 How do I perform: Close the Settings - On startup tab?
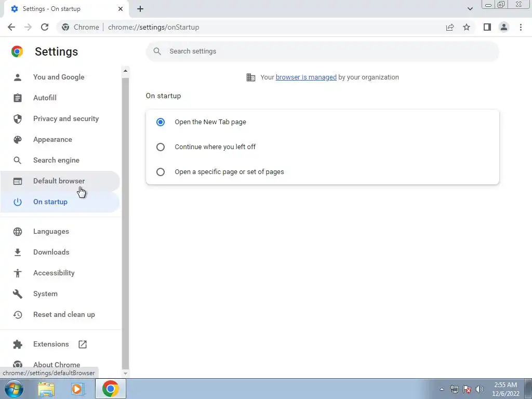tap(121, 9)
